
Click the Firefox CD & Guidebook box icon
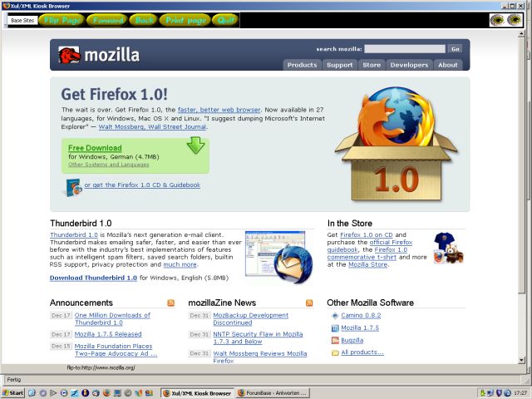pyautogui.click(x=72, y=187)
